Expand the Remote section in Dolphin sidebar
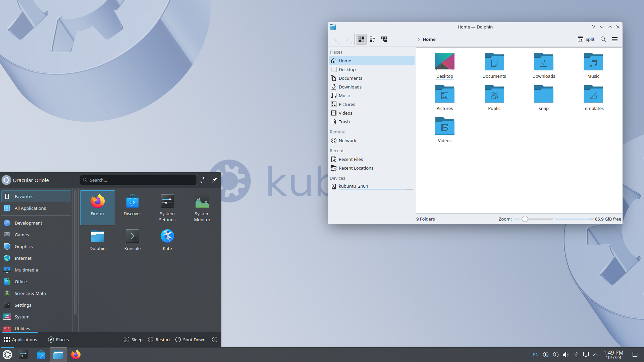Image resolution: width=644 pixels, height=362 pixels. tap(337, 132)
